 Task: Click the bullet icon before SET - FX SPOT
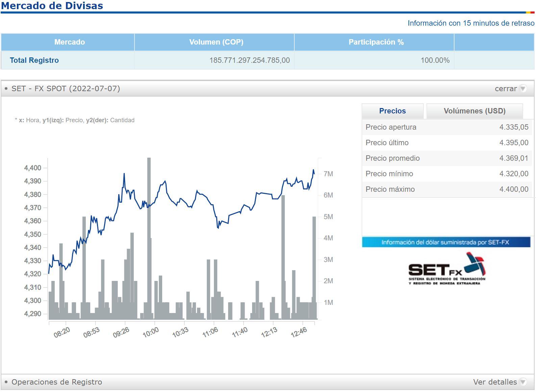(6, 88)
